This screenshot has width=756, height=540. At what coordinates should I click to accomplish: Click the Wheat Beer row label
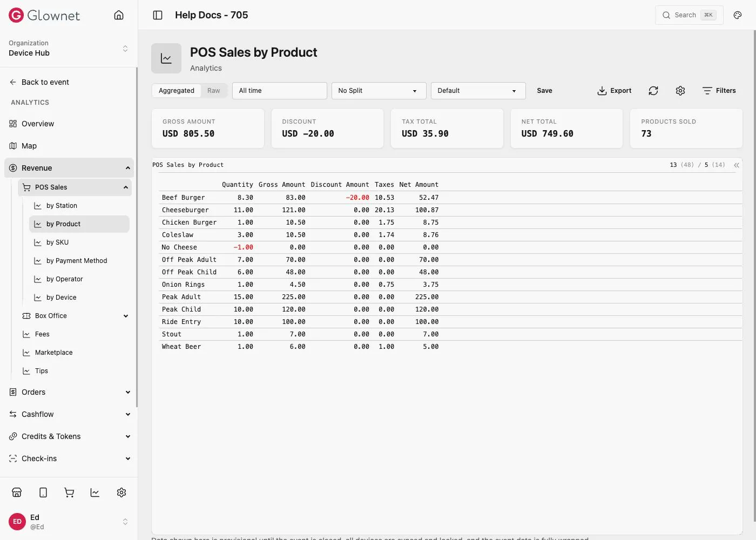(181, 347)
